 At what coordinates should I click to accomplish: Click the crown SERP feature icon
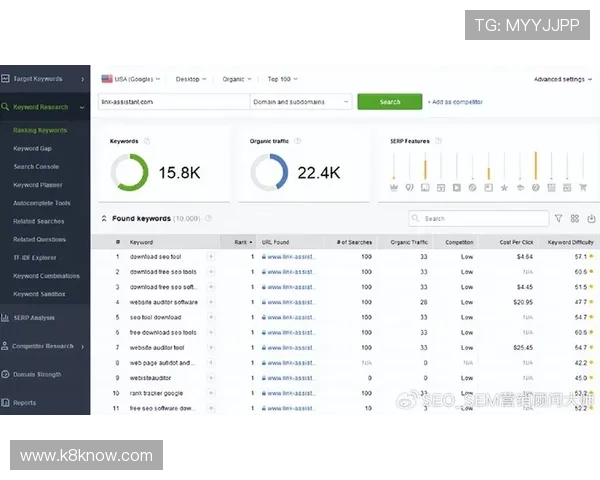tap(393, 187)
